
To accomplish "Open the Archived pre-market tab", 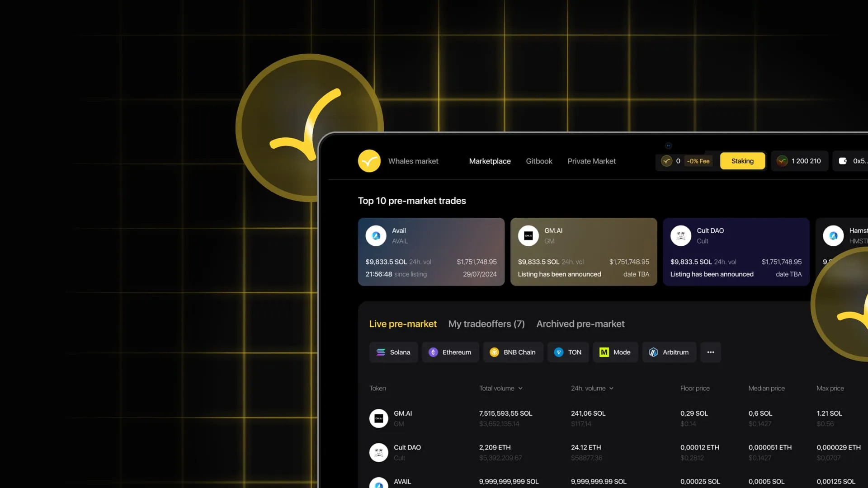I will click(x=580, y=324).
